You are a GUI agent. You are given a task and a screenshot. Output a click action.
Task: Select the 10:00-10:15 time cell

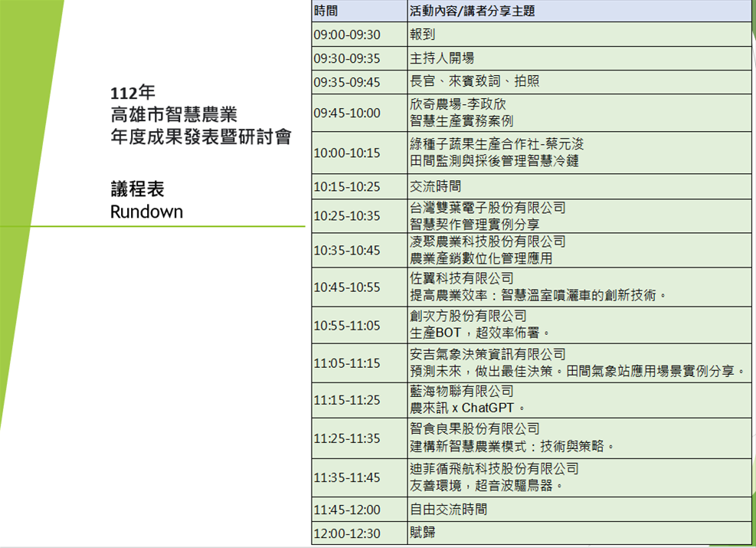coord(359,153)
